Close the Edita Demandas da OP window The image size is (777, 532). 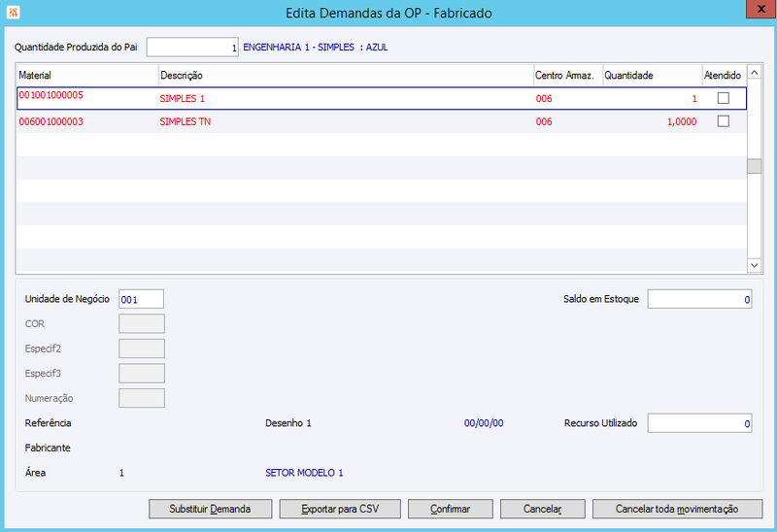760,9
